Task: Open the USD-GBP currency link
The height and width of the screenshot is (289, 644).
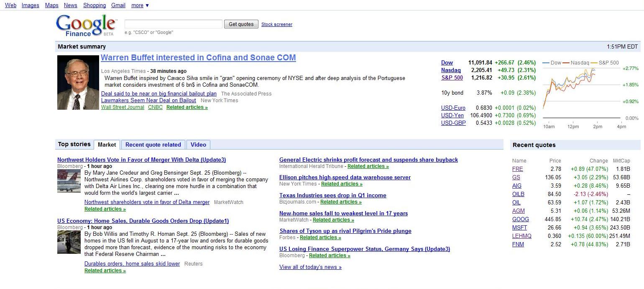Action: pyautogui.click(x=453, y=123)
